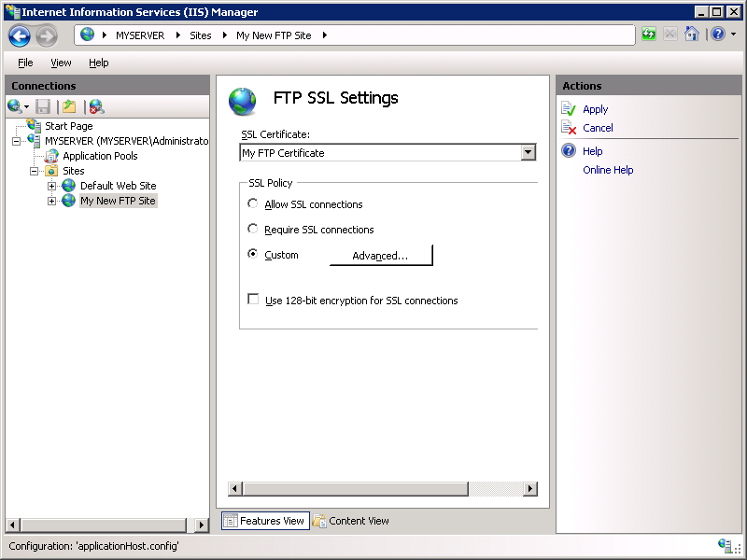Click the Refresh icon in the address bar
Screen dimensions: 747x560
click(647, 34)
